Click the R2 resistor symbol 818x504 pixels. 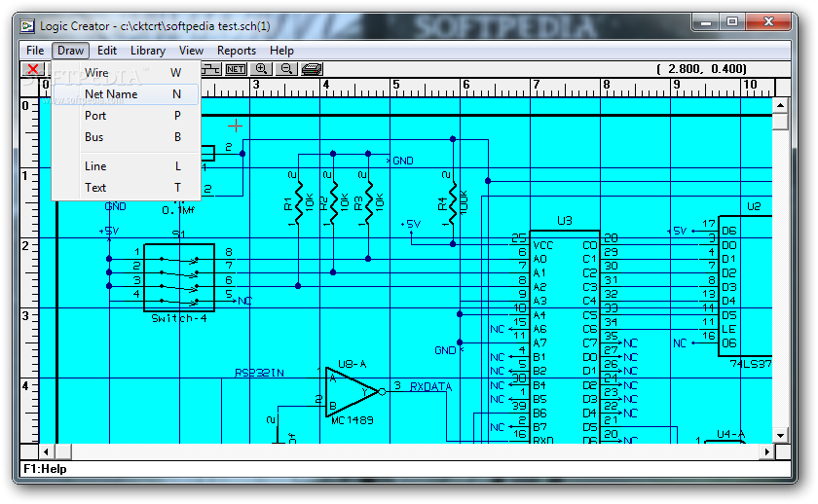(334, 203)
